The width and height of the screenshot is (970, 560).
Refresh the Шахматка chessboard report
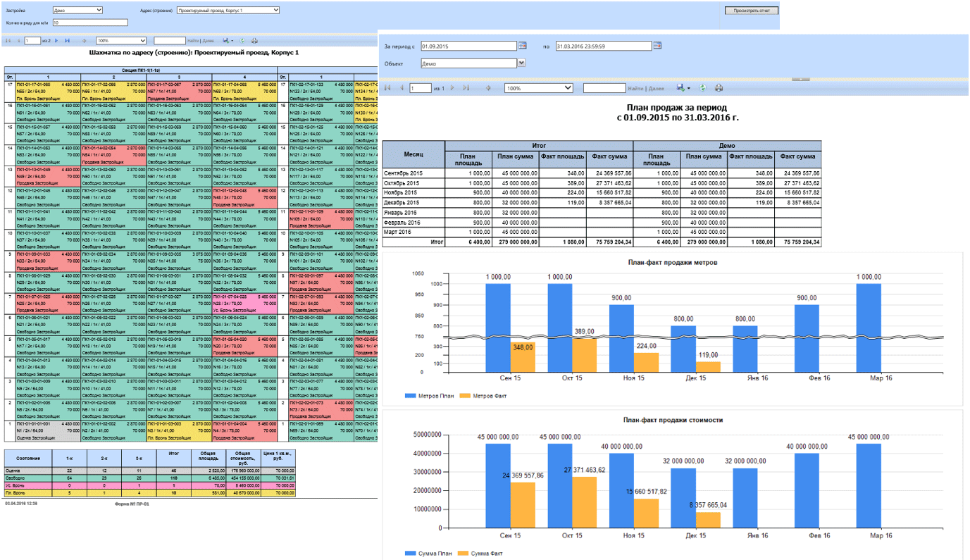pyautogui.click(x=242, y=41)
